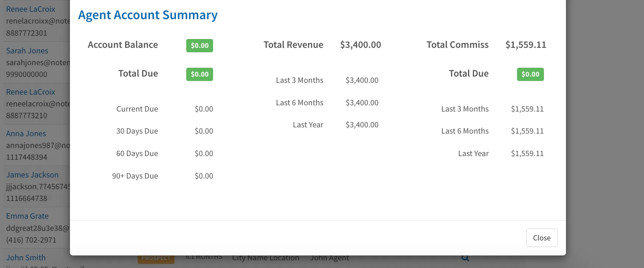The image size is (644, 268).
Task: Click Last 6 Months revenue amount $3,400.00
Action: tap(362, 103)
